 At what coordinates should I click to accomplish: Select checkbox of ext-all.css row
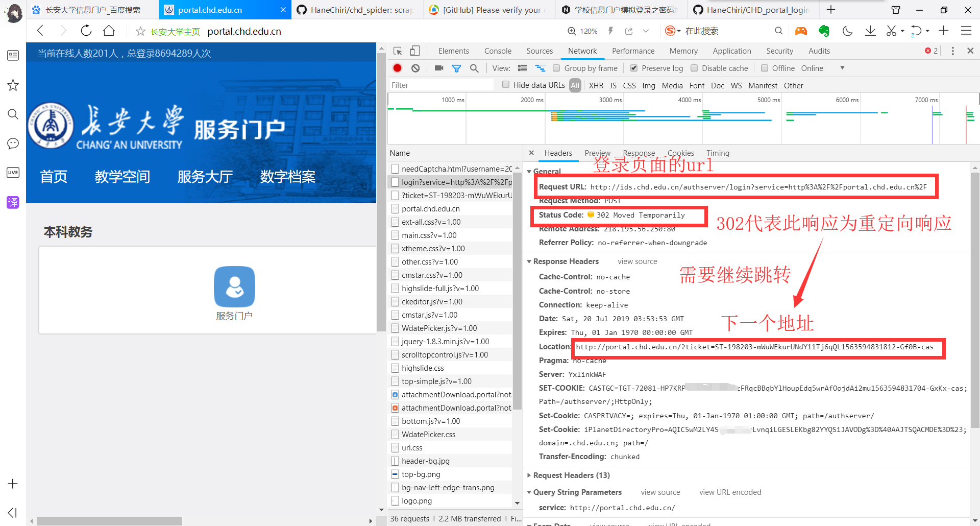point(395,222)
